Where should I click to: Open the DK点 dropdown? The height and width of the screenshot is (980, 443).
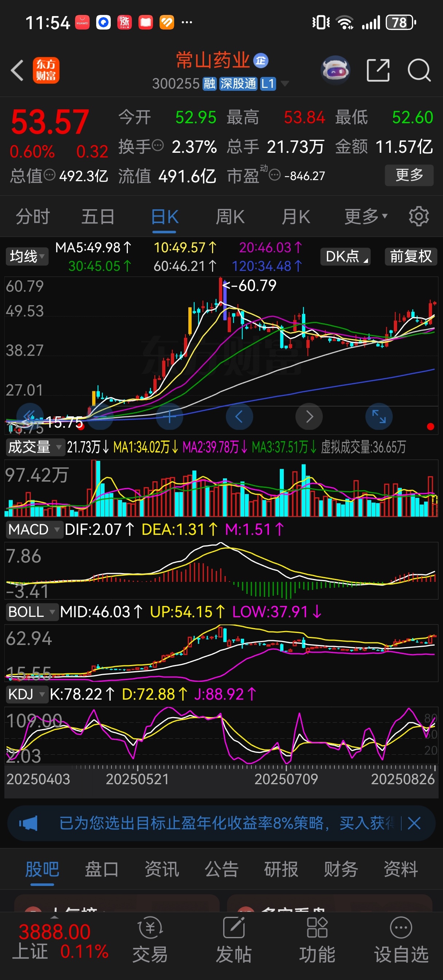point(346,256)
